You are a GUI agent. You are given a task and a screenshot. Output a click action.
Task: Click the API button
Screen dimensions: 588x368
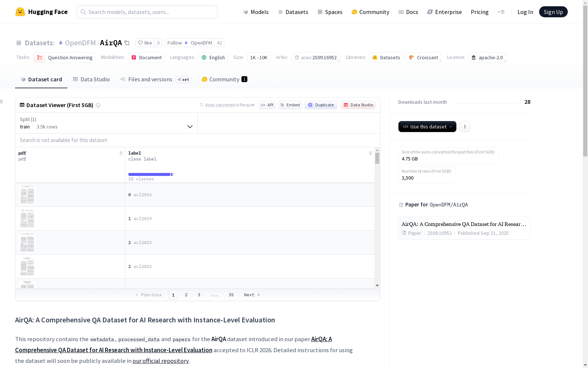[267, 105]
